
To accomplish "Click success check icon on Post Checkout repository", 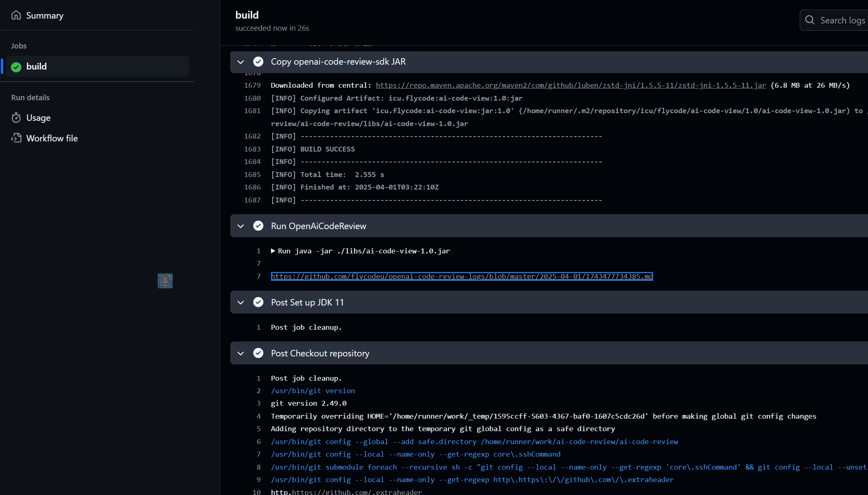I will click(x=258, y=353).
